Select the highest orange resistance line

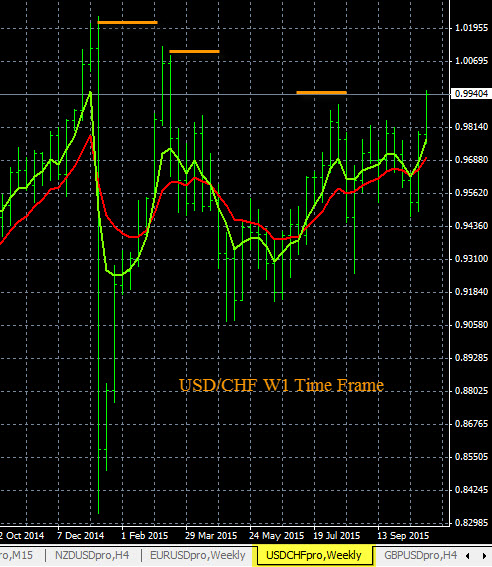point(128,22)
